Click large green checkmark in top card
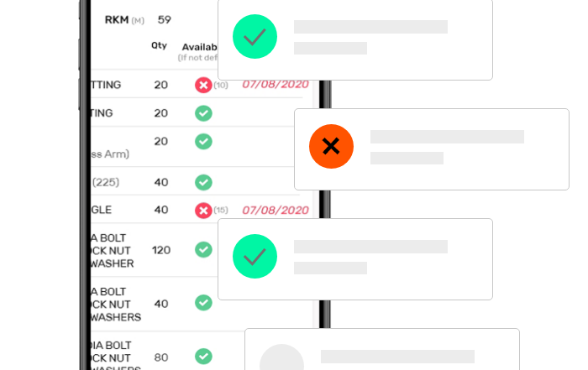The image size is (588, 370). coord(255,36)
